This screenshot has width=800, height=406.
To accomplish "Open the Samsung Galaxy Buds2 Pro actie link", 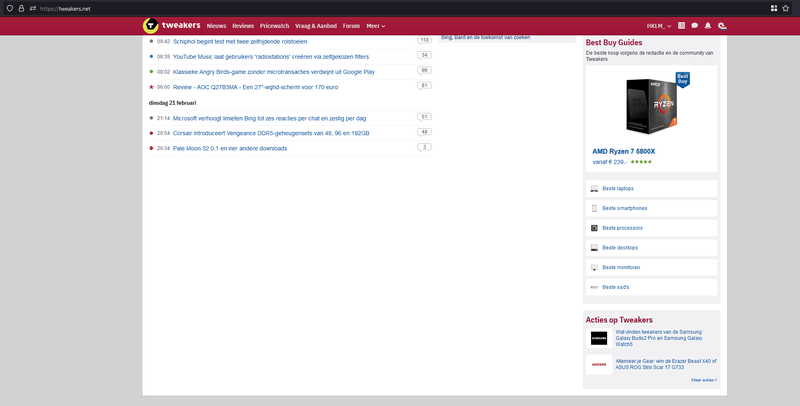I will coord(659,338).
